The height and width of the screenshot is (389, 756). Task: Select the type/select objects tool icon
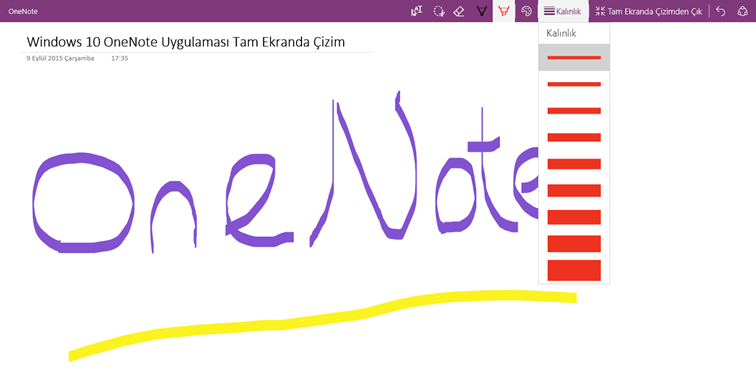[x=417, y=11]
